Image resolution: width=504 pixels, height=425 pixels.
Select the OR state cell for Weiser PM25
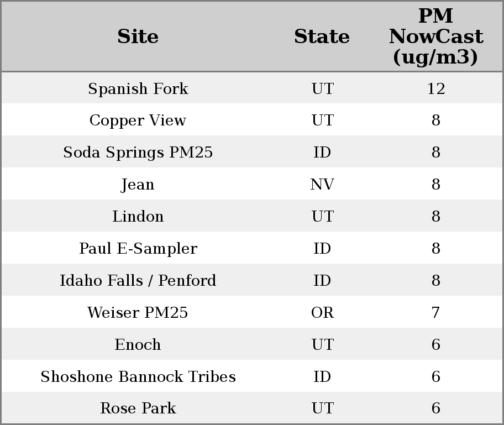322,313
